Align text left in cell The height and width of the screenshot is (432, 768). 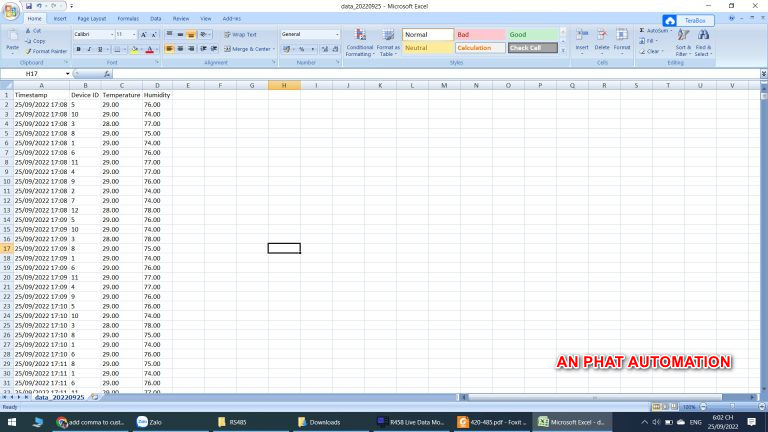tap(169, 49)
